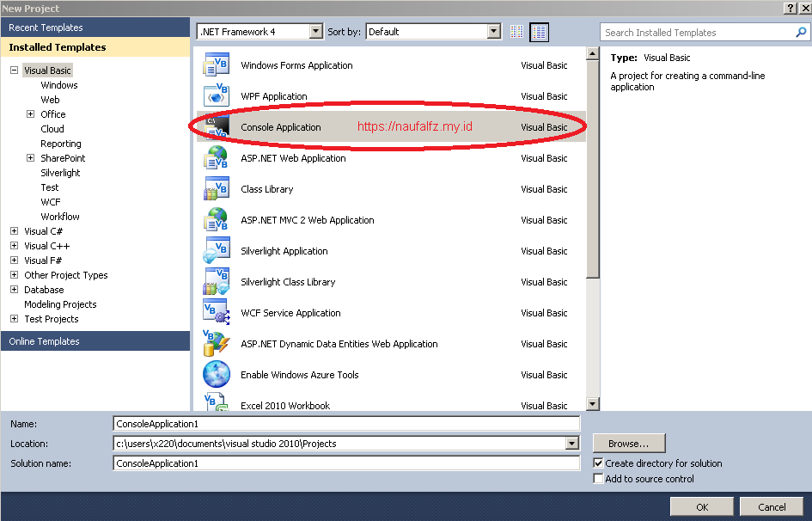Click the template list scroll down arrow

(x=592, y=404)
